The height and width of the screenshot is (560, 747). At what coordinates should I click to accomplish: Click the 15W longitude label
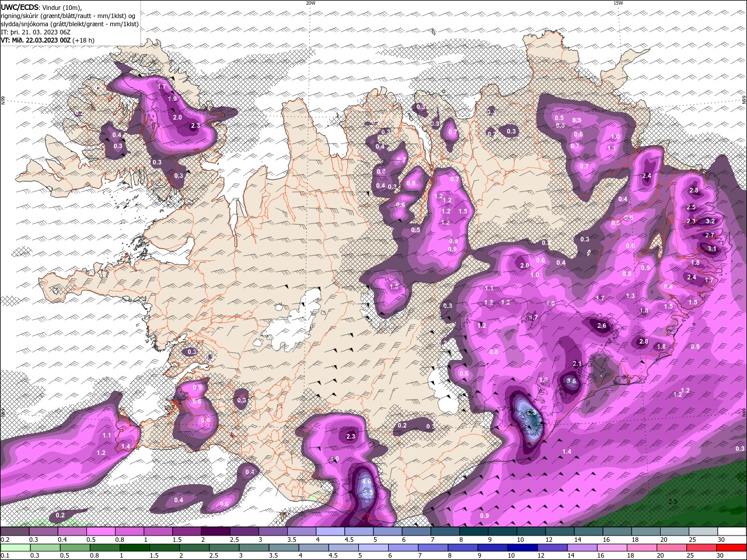618,3
